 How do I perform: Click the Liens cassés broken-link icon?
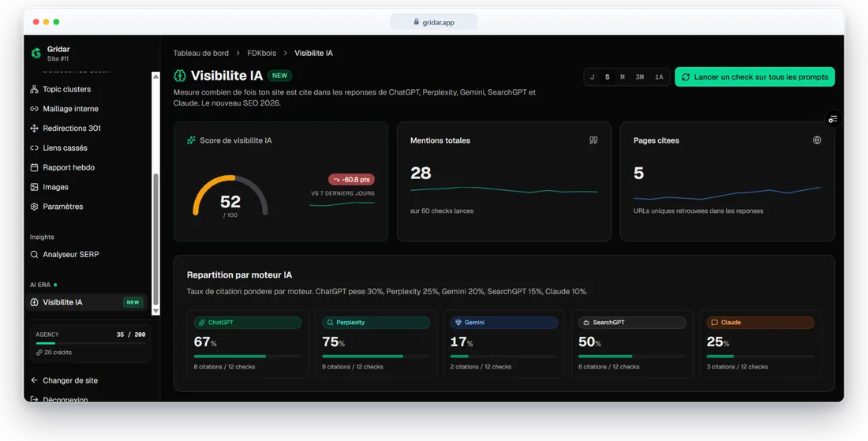pyautogui.click(x=34, y=148)
